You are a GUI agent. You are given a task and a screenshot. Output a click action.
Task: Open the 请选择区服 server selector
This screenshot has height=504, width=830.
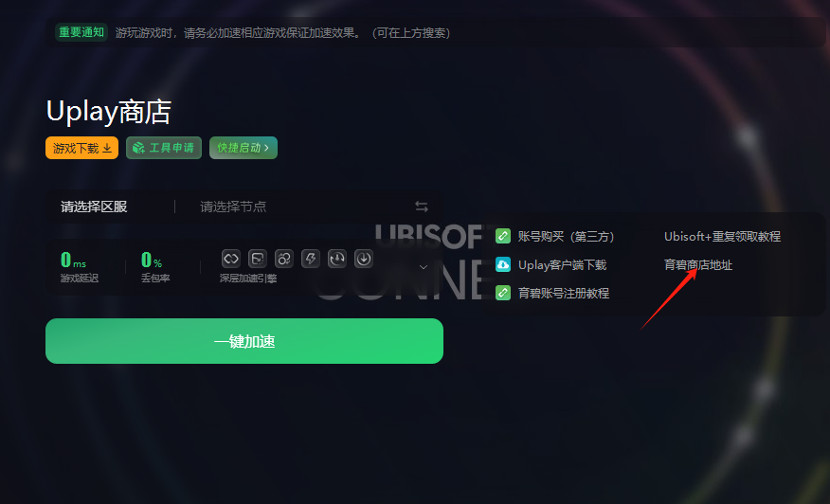pos(94,207)
